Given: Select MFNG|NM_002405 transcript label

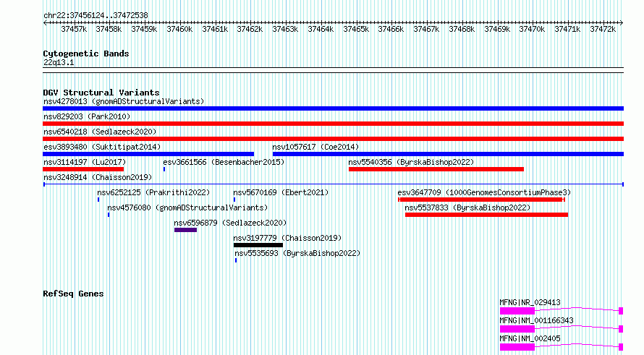Looking at the screenshot, I should pyautogui.click(x=530, y=338).
